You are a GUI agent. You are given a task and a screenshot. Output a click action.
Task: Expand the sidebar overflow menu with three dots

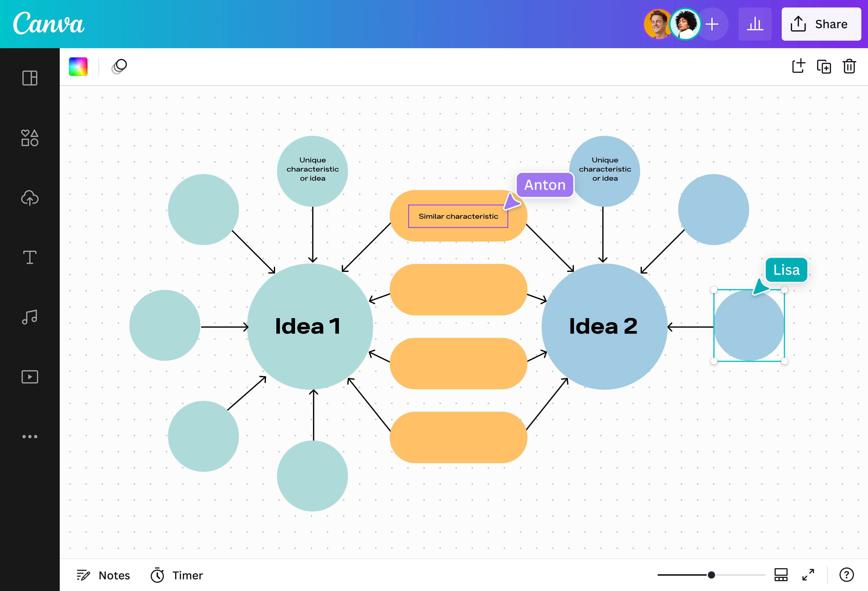(x=29, y=436)
